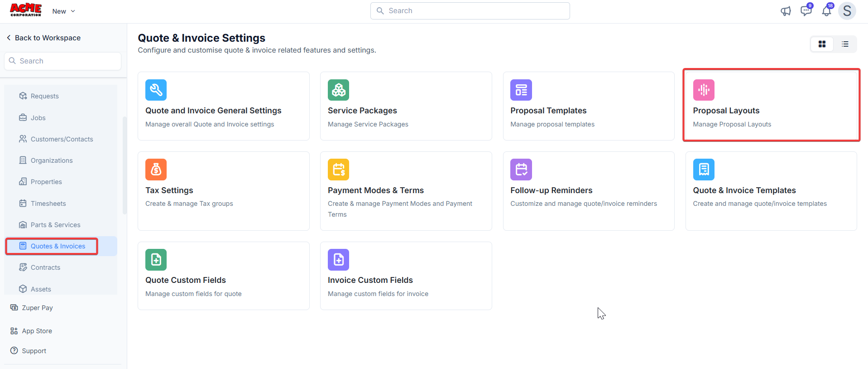
Task: Open Parts & Services settings
Action: [x=55, y=225]
